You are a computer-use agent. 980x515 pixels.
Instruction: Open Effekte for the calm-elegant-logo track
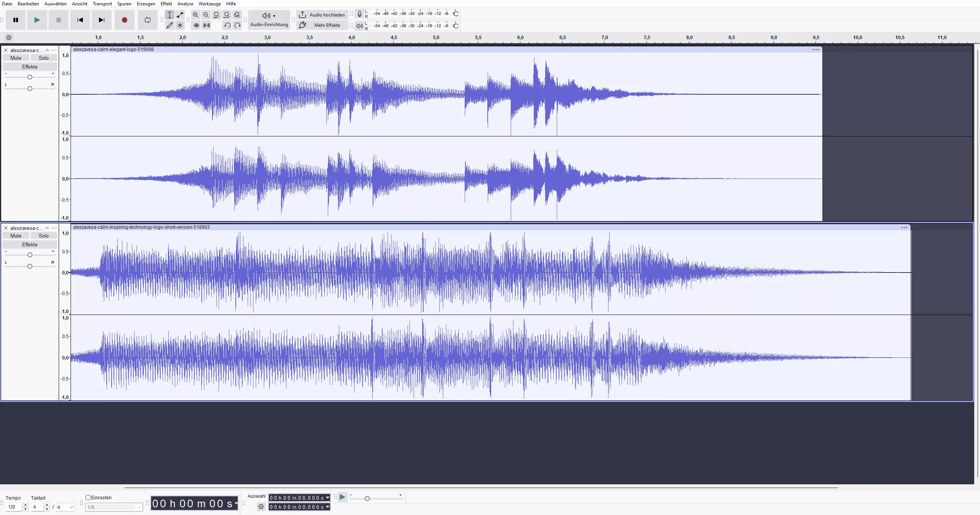[x=30, y=67]
